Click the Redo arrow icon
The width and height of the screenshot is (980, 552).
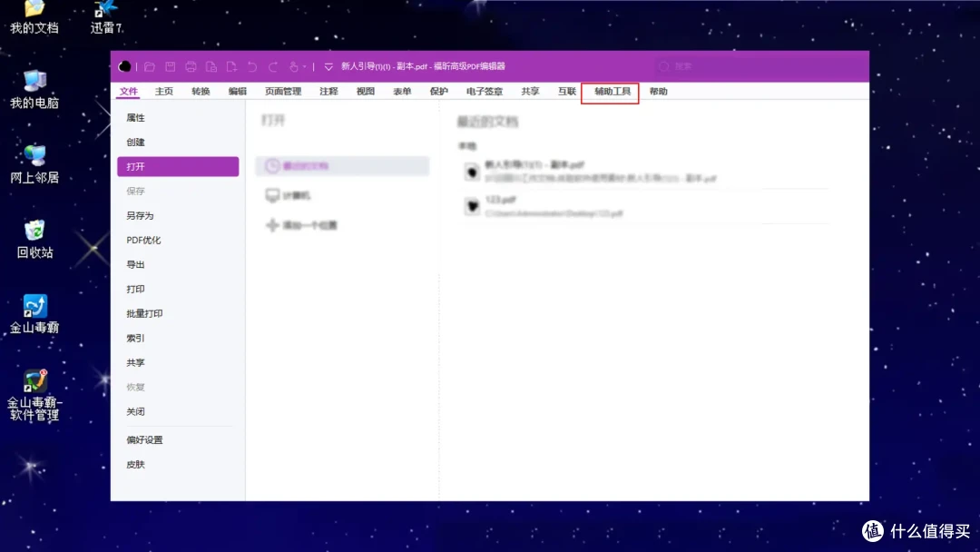273,66
